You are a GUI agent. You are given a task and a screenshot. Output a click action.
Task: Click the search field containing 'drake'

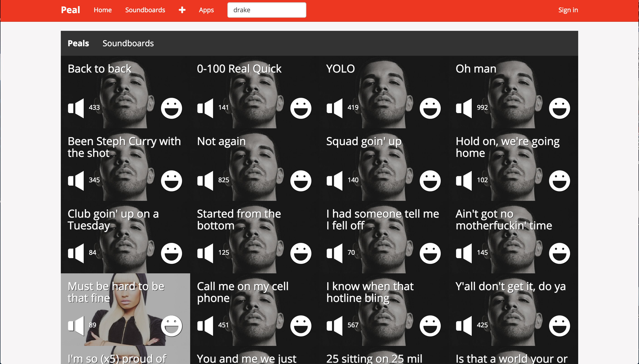click(267, 10)
